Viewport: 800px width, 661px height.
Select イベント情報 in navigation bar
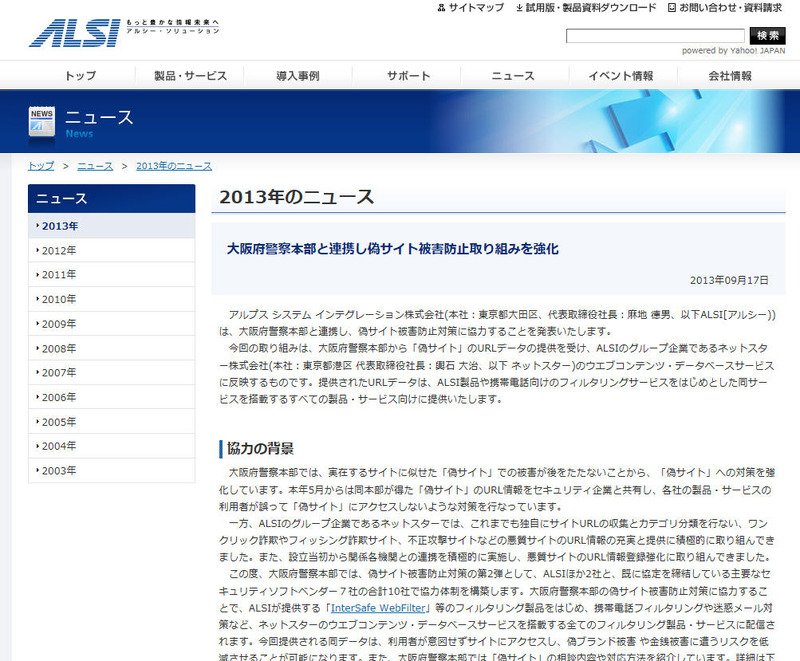[620, 76]
